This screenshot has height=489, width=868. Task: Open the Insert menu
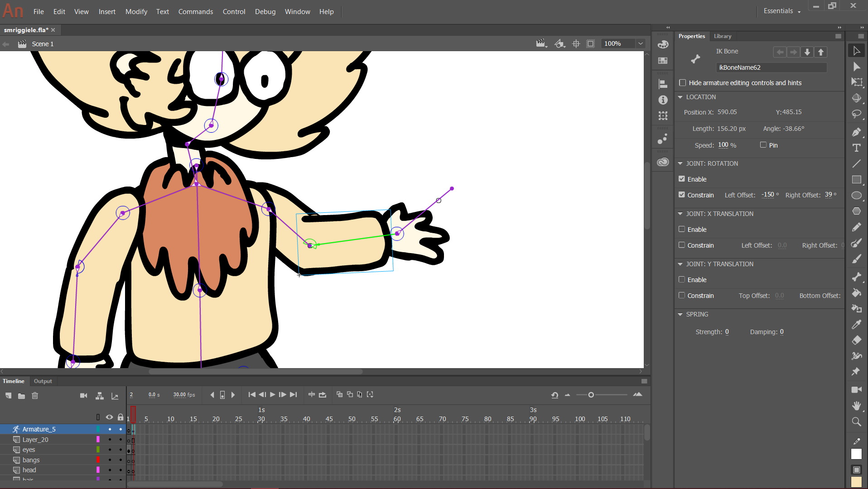click(x=107, y=12)
